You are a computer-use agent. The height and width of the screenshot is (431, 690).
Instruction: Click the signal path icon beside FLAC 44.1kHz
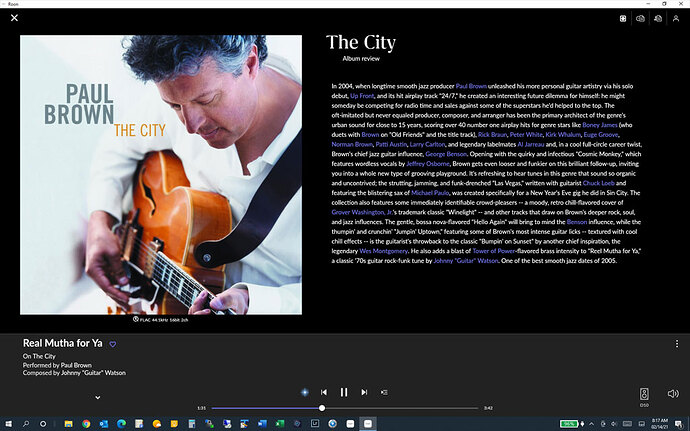point(136,319)
